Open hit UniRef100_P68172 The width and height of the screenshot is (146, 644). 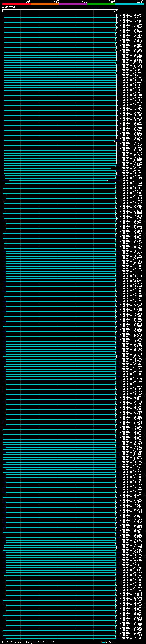[131, 40]
